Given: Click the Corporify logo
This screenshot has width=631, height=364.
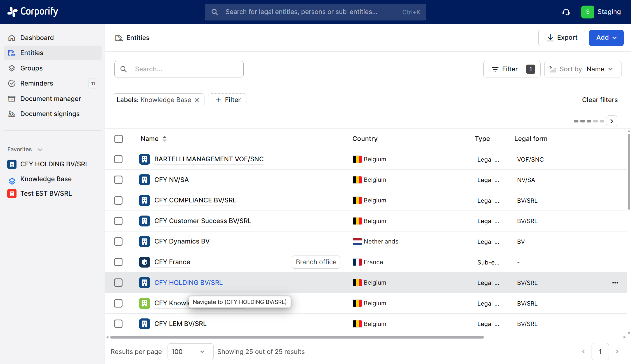Looking at the screenshot, I should (33, 12).
